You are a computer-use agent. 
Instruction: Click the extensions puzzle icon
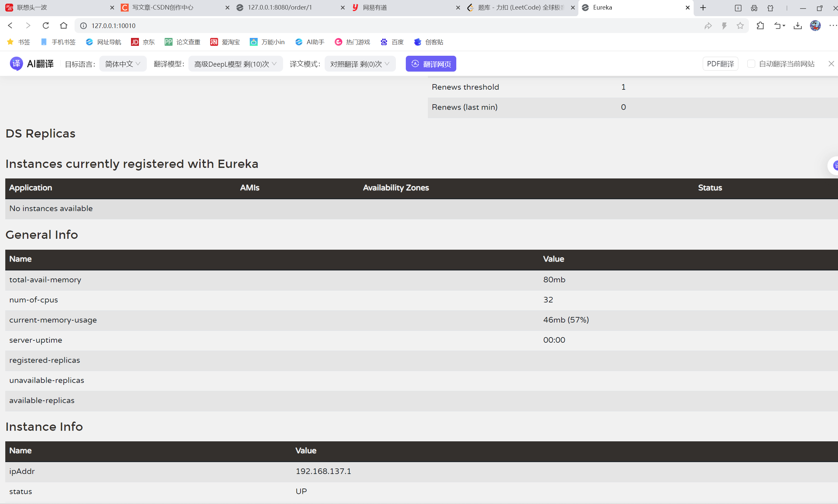coord(760,25)
